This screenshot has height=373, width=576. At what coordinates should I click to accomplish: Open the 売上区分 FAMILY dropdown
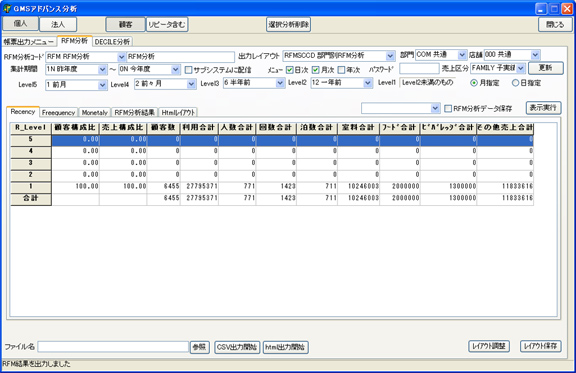pos(521,68)
